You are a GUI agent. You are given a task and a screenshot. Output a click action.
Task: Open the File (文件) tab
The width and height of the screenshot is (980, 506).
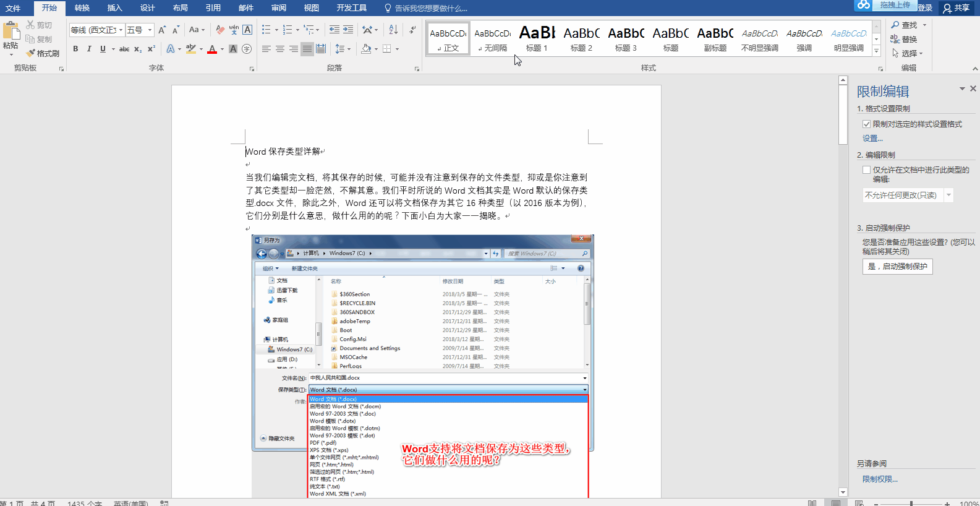click(13, 8)
